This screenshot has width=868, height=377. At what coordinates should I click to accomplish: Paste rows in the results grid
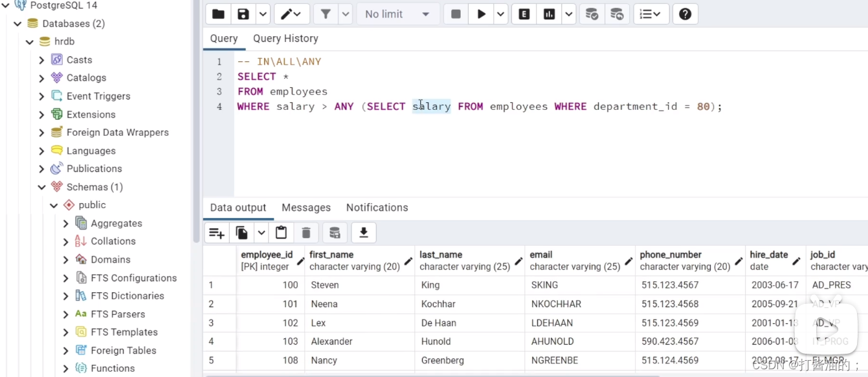281,233
